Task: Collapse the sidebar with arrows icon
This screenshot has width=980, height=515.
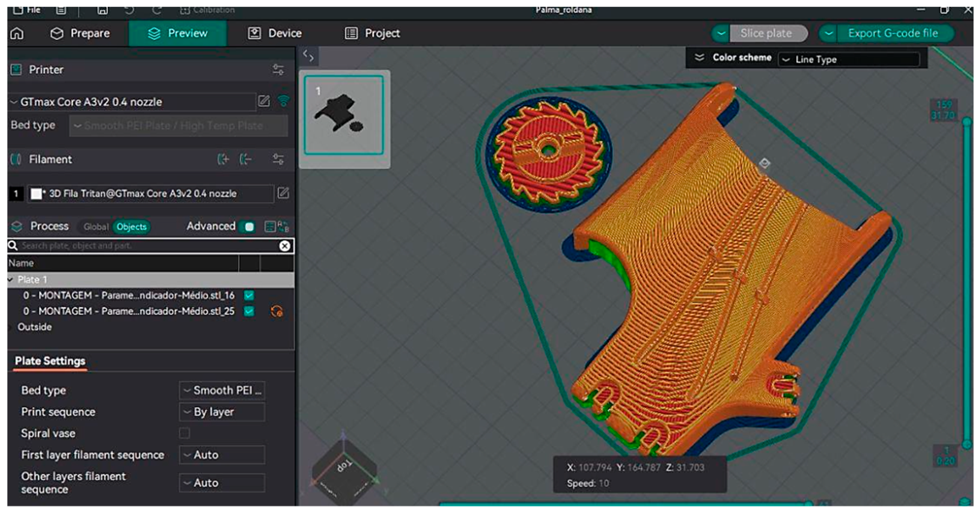Action: (x=308, y=56)
